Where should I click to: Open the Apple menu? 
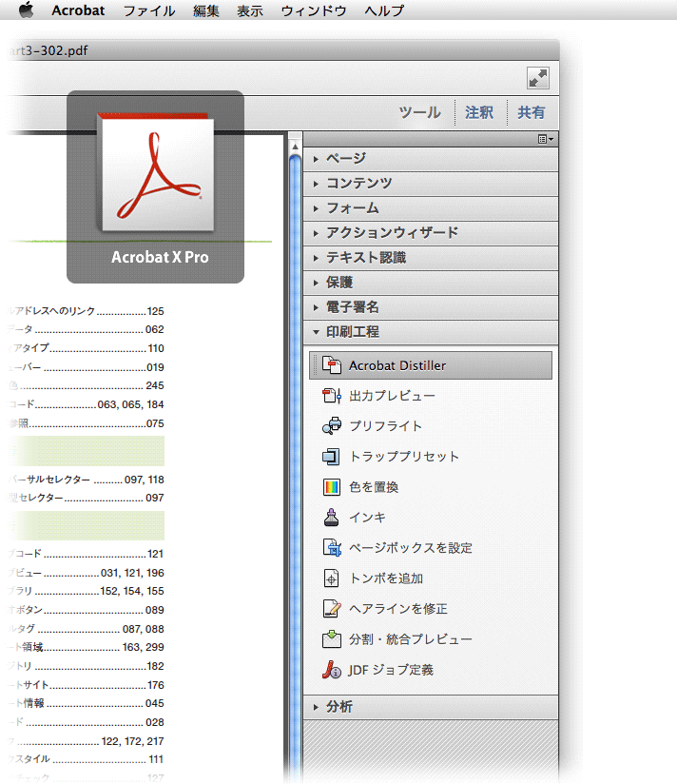(x=26, y=10)
